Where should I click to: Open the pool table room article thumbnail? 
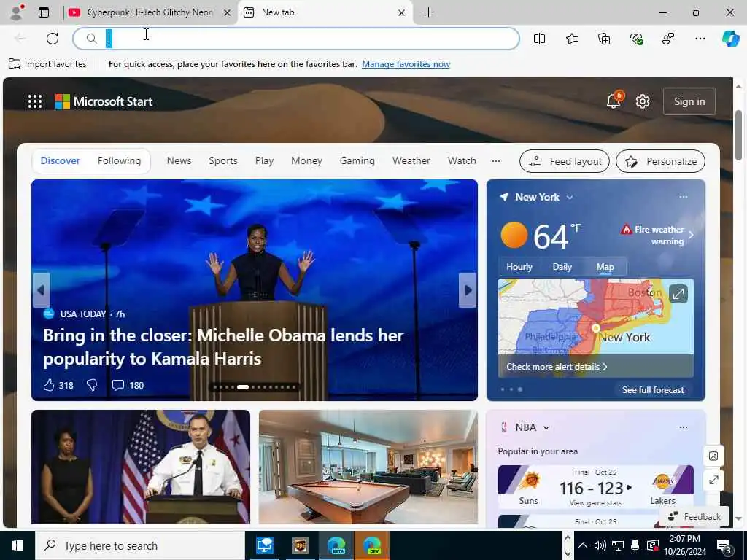pos(368,467)
